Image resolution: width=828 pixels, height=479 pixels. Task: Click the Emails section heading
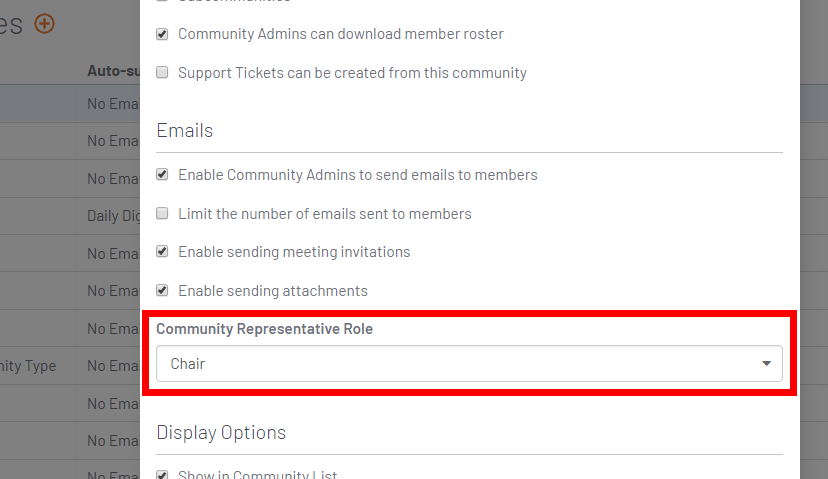(x=184, y=130)
